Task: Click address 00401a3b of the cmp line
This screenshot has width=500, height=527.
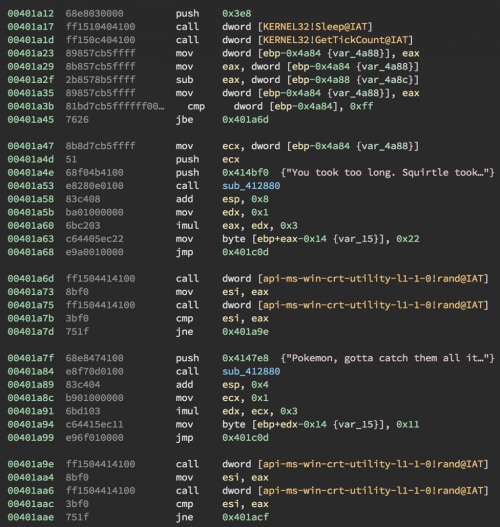Action: pos(31,106)
